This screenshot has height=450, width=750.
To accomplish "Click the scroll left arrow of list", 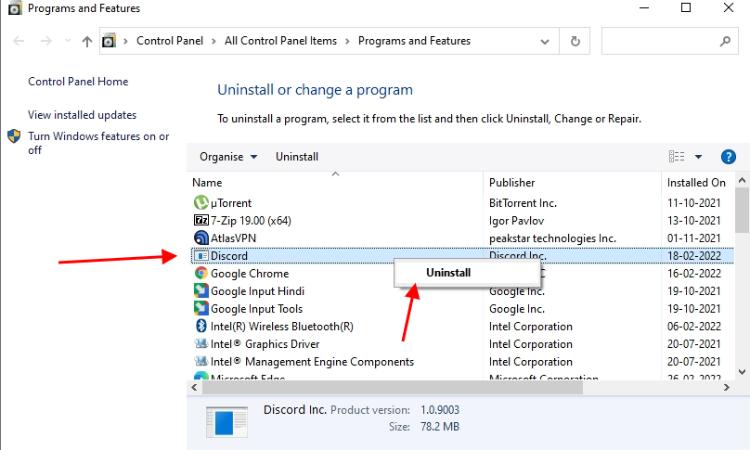I will coord(194,387).
